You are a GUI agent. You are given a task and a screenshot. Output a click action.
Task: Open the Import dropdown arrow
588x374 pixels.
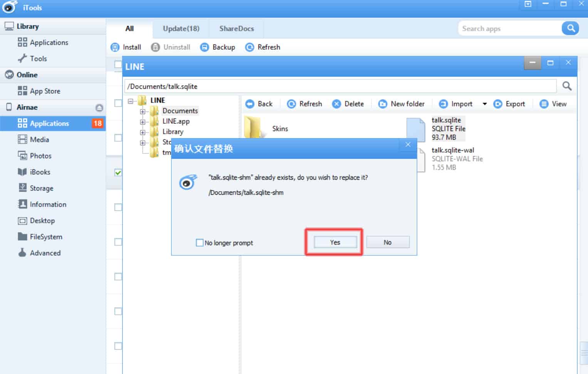(x=484, y=104)
